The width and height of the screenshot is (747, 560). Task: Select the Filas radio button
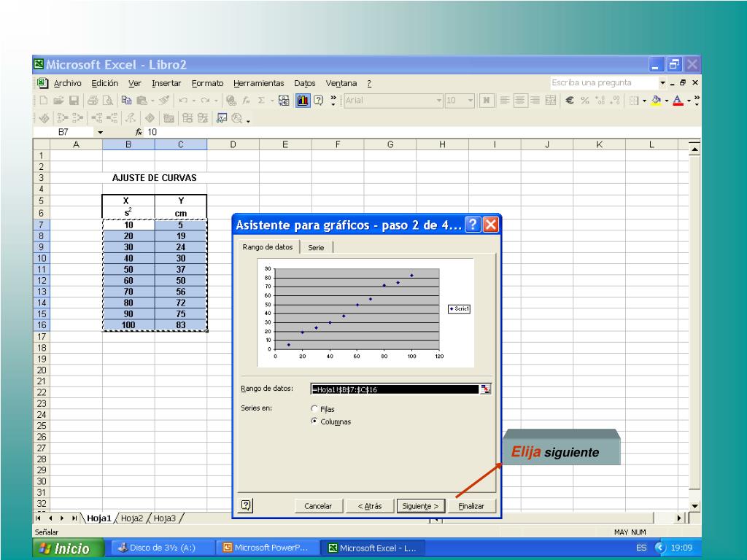[x=314, y=408]
